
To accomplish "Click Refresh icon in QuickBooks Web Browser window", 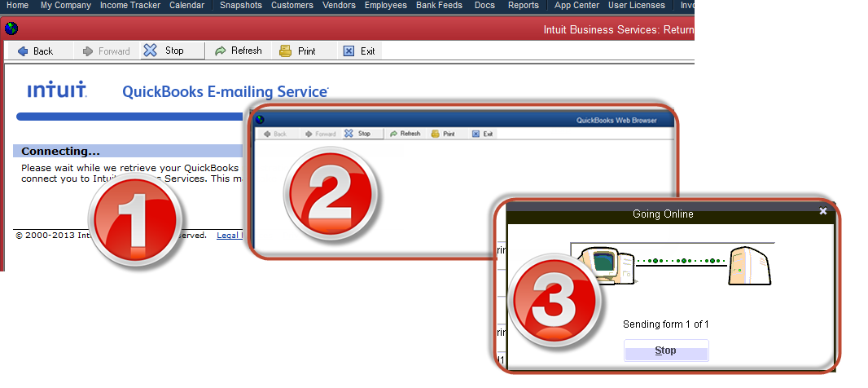I will pyautogui.click(x=393, y=134).
